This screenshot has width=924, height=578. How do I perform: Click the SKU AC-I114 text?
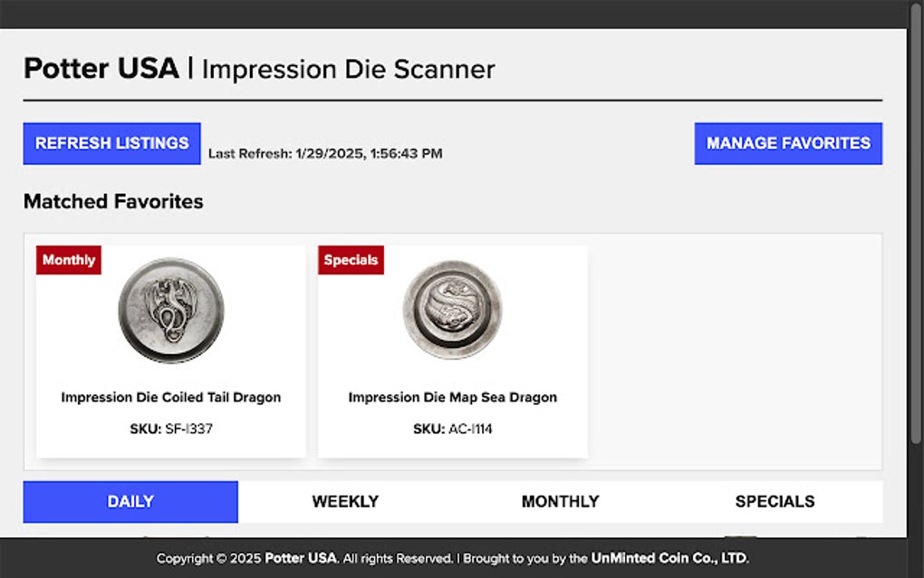[453, 429]
